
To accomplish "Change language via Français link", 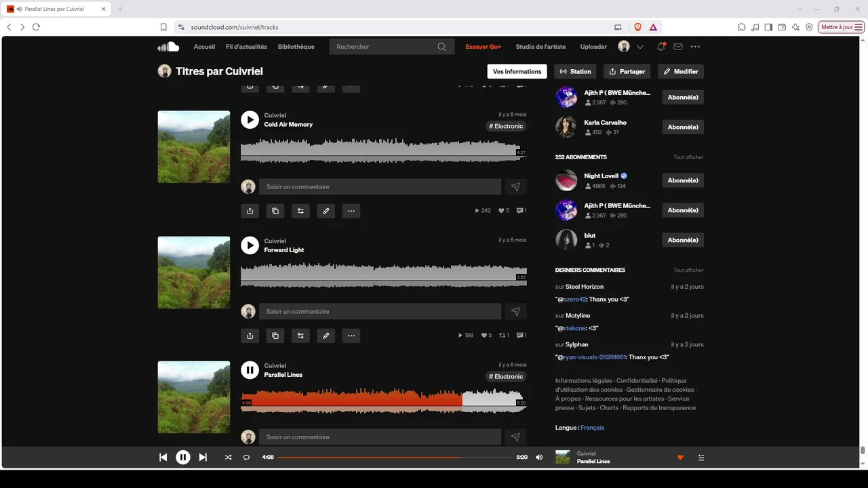I will pos(592,428).
